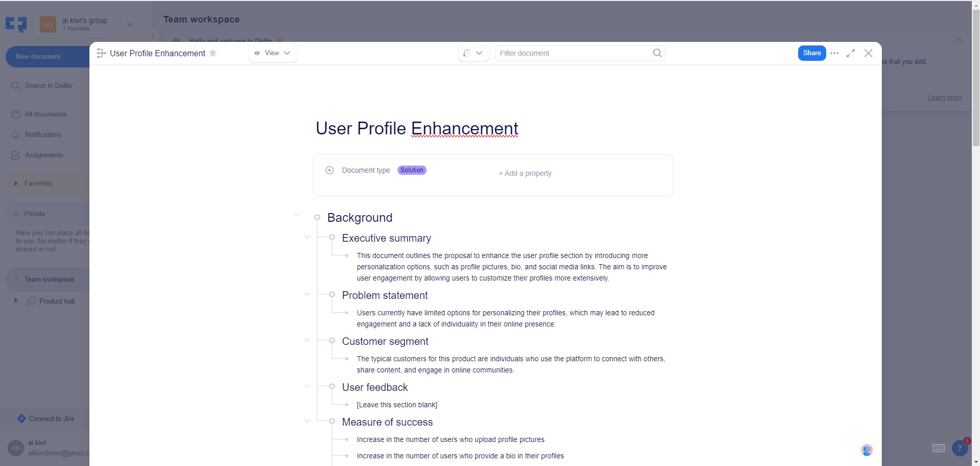Click the collaborator avatar icon at bottom right

point(867,450)
